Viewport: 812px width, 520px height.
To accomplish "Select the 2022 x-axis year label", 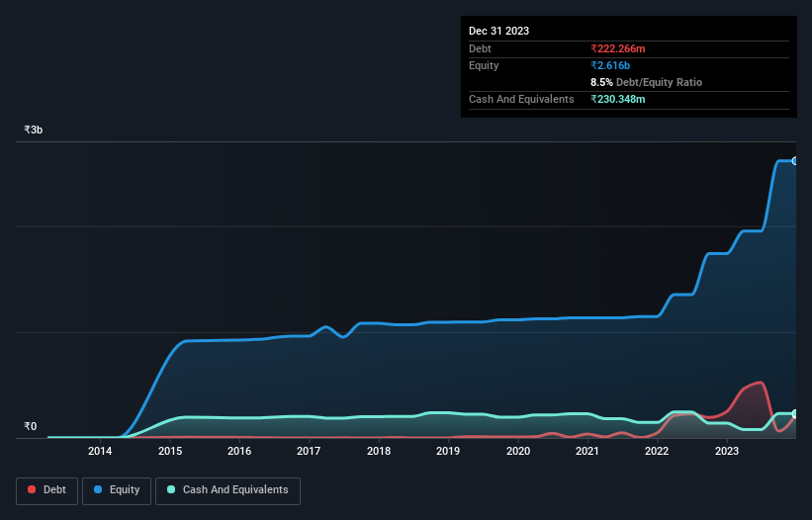I will coord(657,451).
